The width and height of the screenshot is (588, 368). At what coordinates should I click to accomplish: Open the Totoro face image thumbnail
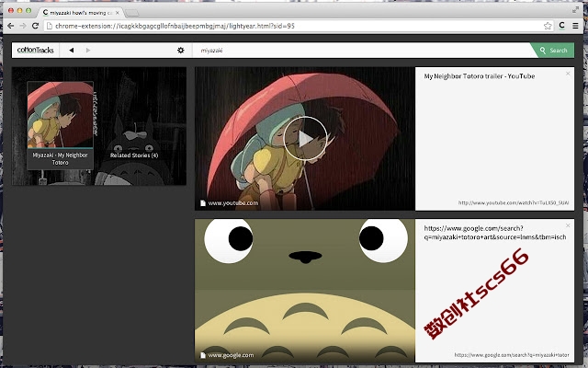[x=305, y=291]
